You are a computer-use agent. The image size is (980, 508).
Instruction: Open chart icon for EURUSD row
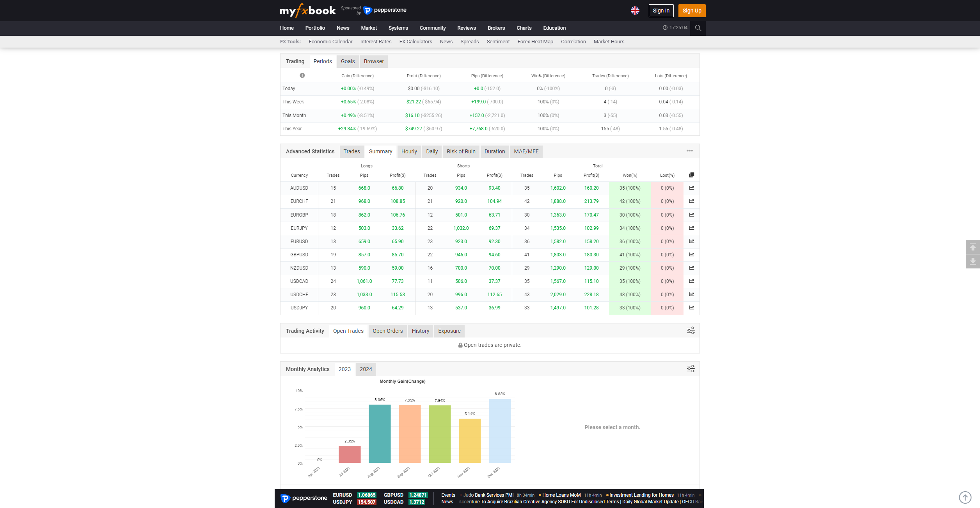(x=691, y=241)
